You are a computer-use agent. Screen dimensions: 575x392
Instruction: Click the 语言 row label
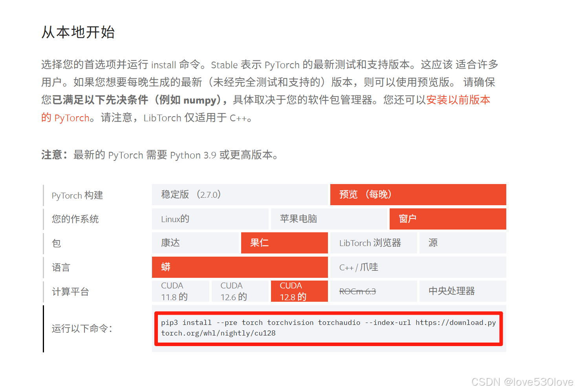point(61,268)
